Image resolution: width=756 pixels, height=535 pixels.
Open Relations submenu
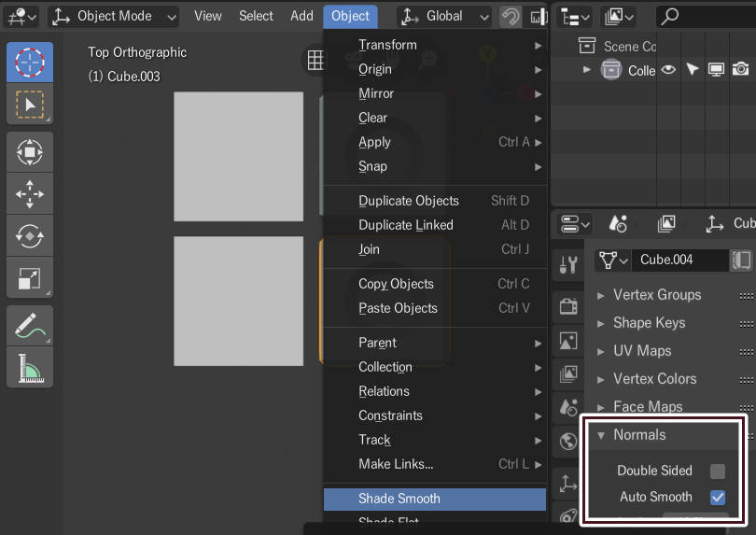click(x=434, y=391)
